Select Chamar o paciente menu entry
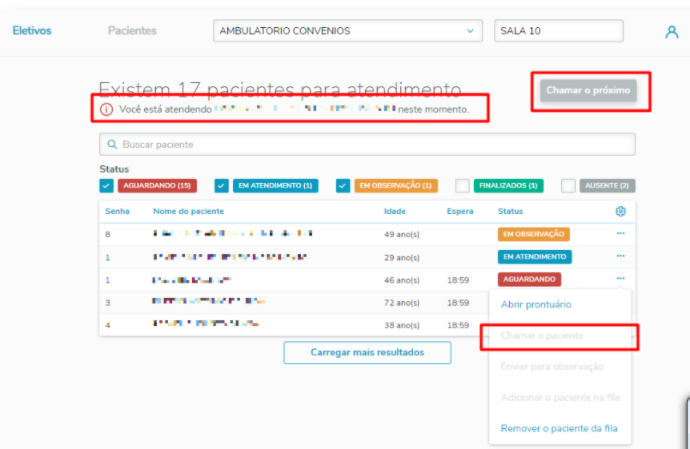This screenshot has width=690, height=449. (x=542, y=336)
